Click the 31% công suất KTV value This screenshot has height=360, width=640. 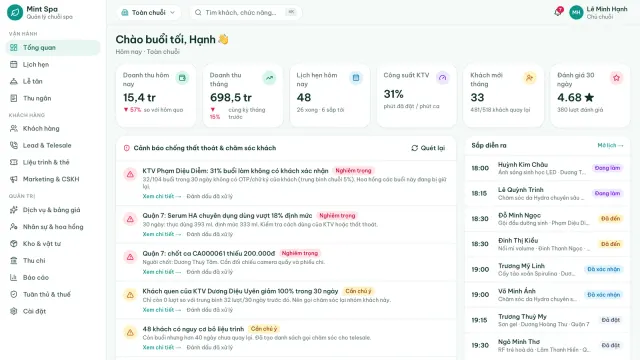[393, 94]
